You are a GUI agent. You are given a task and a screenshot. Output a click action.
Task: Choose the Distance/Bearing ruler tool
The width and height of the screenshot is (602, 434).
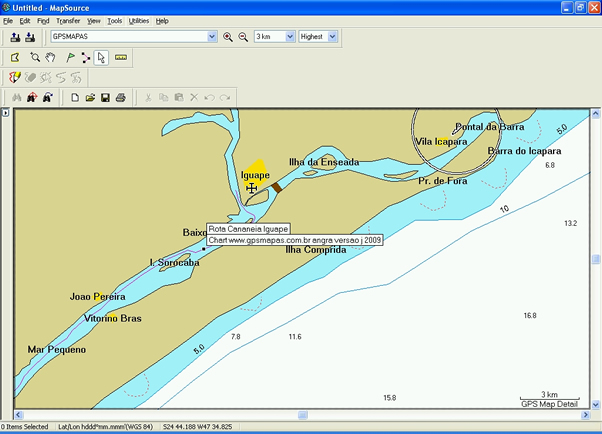click(122, 58)
